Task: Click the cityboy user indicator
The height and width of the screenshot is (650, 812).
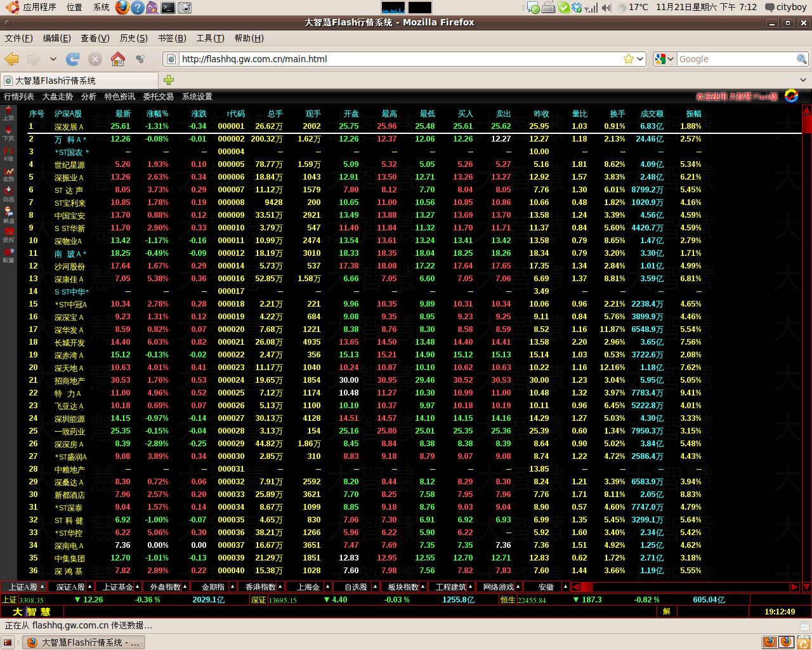Action: (786, 7)
